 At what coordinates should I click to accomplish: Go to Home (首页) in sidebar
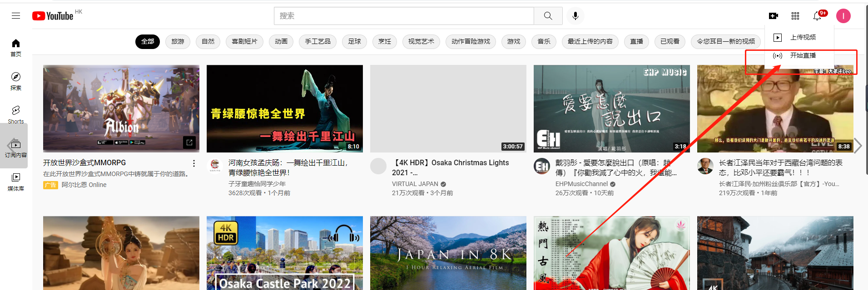coord(16,48)
